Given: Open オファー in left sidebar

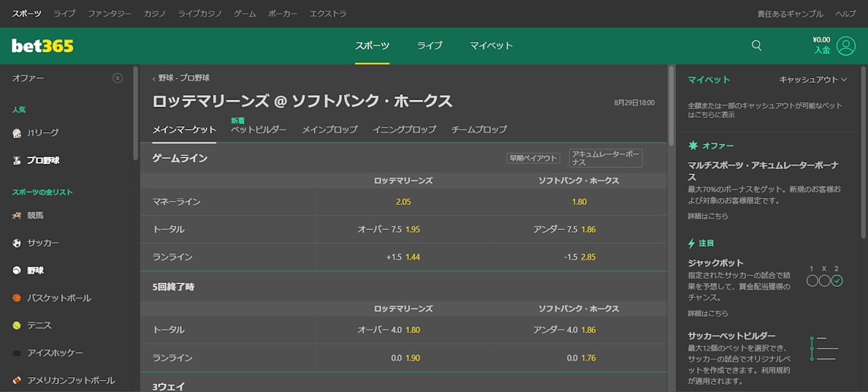Looking at the screenshot, I should tap(28, 78).
